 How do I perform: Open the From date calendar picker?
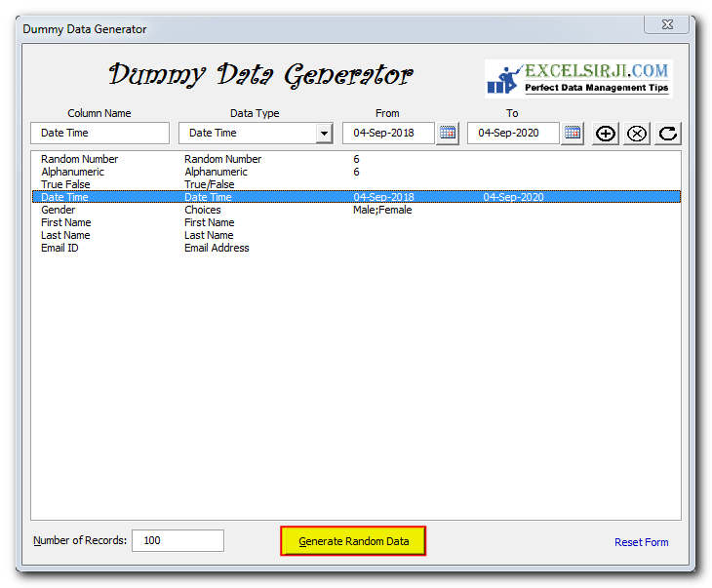tap(448, 133)
